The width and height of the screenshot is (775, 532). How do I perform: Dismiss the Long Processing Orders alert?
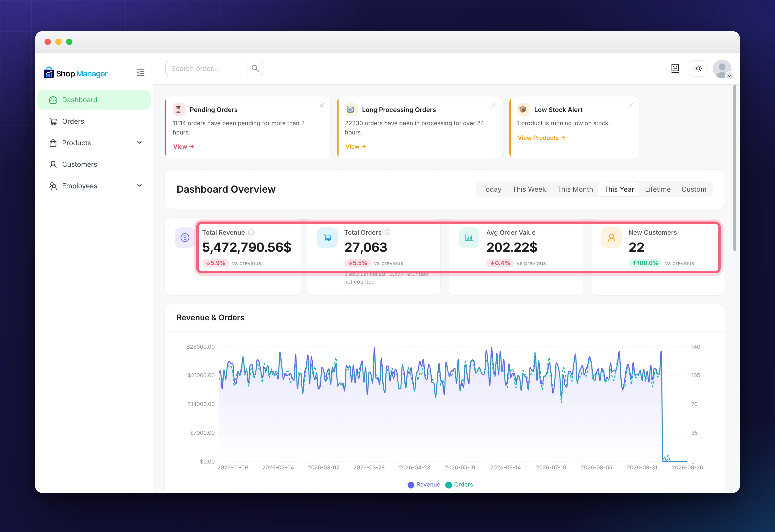tap(493, 105)
